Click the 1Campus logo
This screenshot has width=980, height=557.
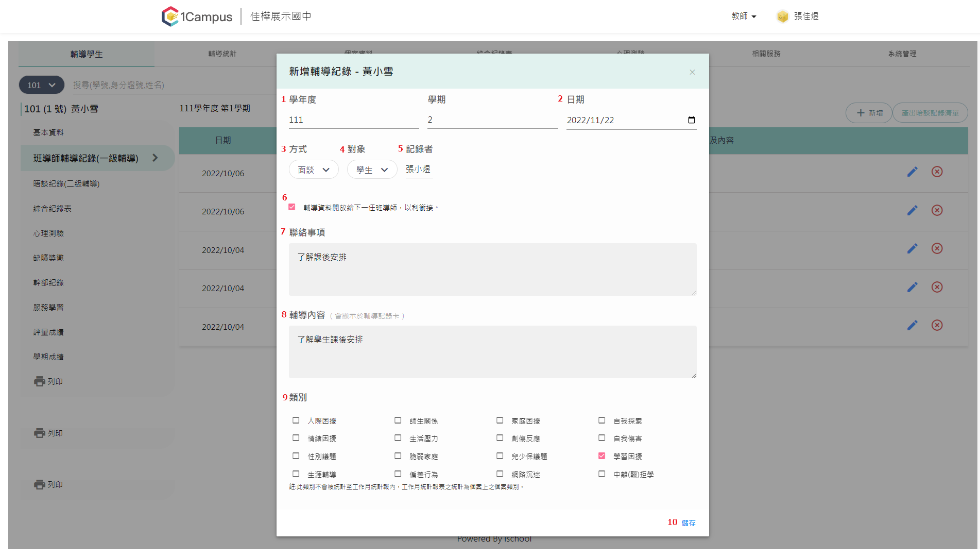point(197,16)
